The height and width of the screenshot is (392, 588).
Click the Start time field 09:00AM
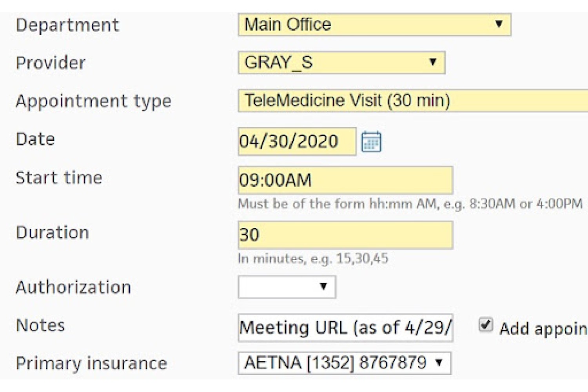click(345, 180)
